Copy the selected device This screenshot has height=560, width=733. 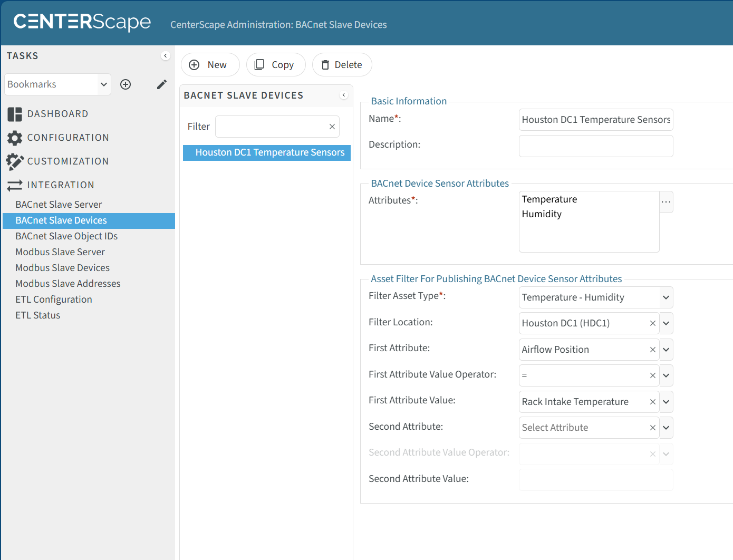pos(275,65)
